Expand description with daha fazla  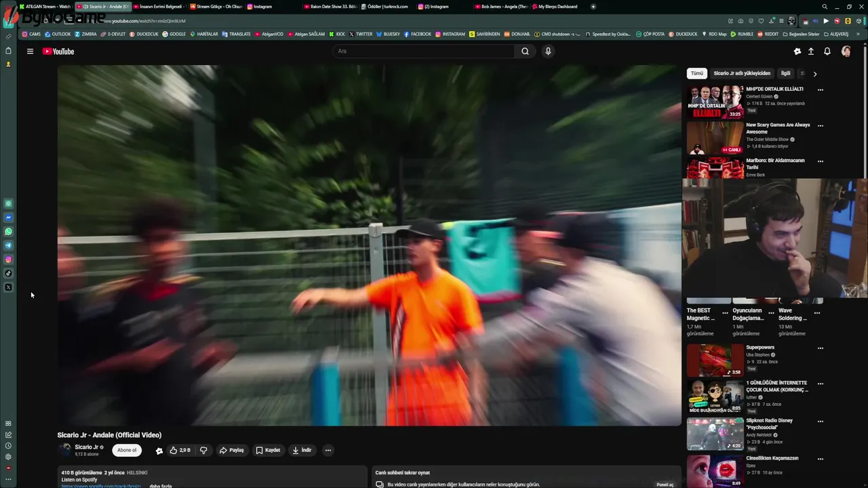[x=160, y=486]
